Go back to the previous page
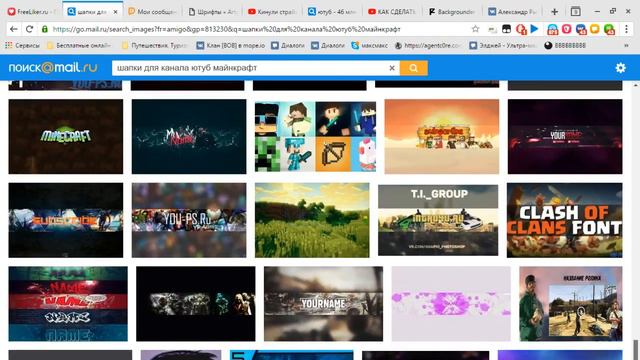This screenshot has width=640, height=360. pos(13,29)
